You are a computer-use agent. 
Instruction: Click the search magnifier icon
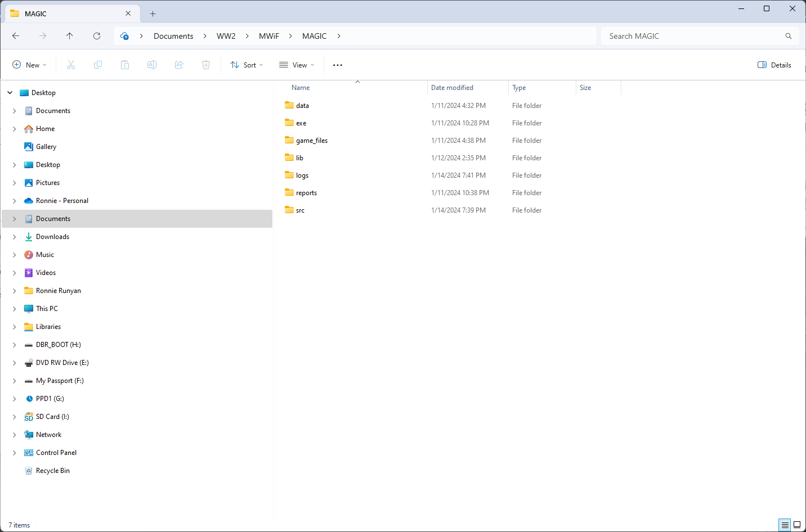[789, 36]
